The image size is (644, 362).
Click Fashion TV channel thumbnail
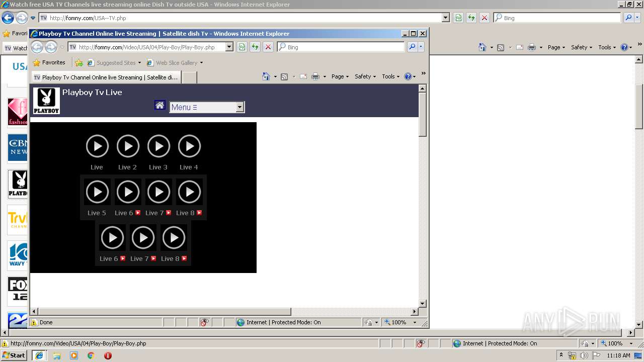[18, 112]
